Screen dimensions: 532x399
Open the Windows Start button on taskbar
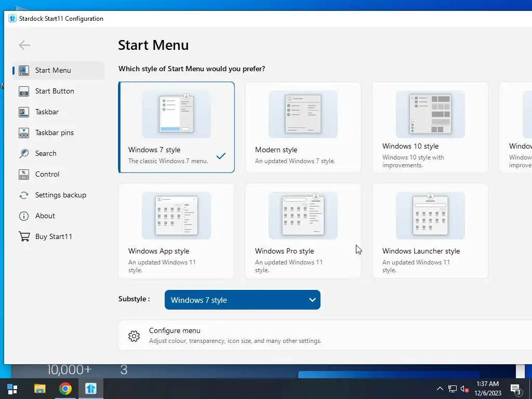click(x=12, y=389)
